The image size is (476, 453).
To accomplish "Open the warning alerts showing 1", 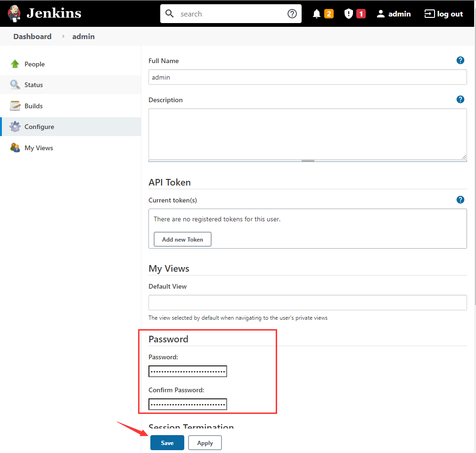I will [x=353, y=14].
